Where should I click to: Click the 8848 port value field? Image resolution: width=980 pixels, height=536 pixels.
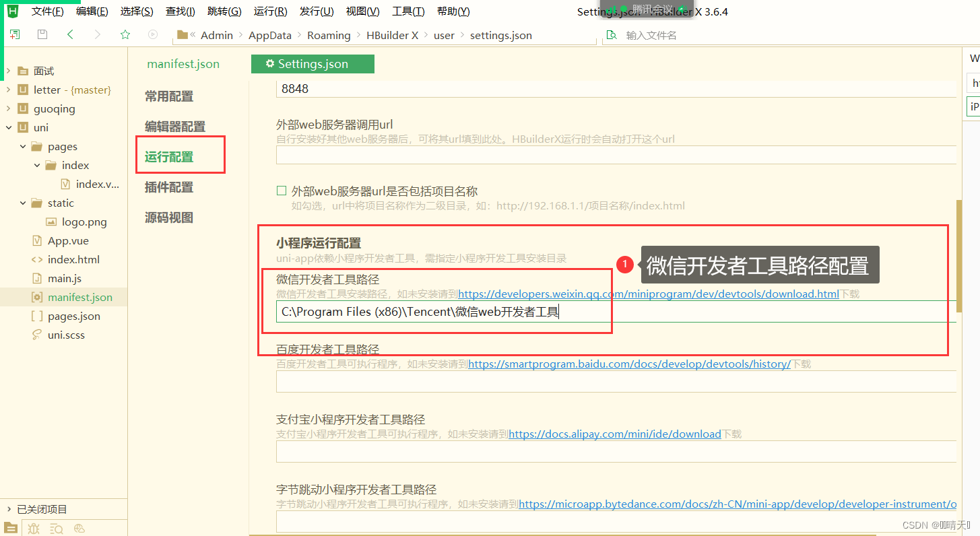coord(616,89)
